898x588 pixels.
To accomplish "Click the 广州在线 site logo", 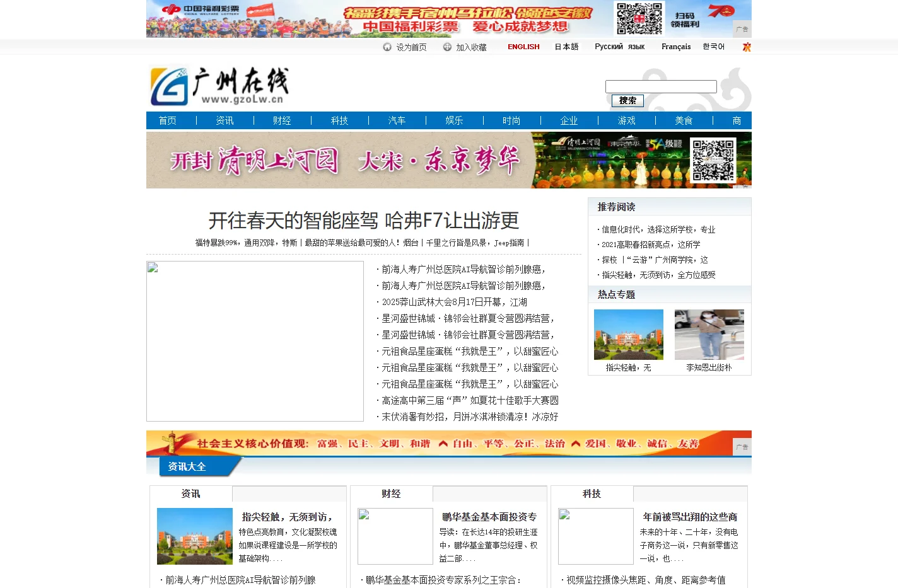I will [220, 86].
